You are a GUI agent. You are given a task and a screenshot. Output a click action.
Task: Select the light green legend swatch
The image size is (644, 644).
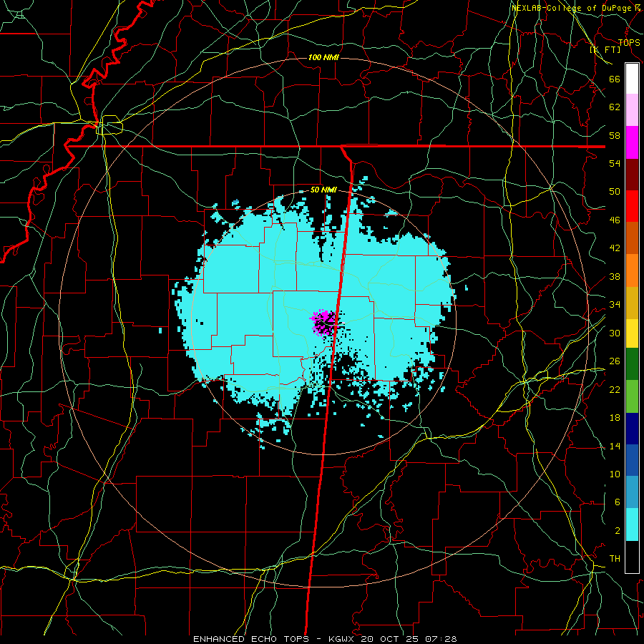pyautogui.click(x=632, y=396)
